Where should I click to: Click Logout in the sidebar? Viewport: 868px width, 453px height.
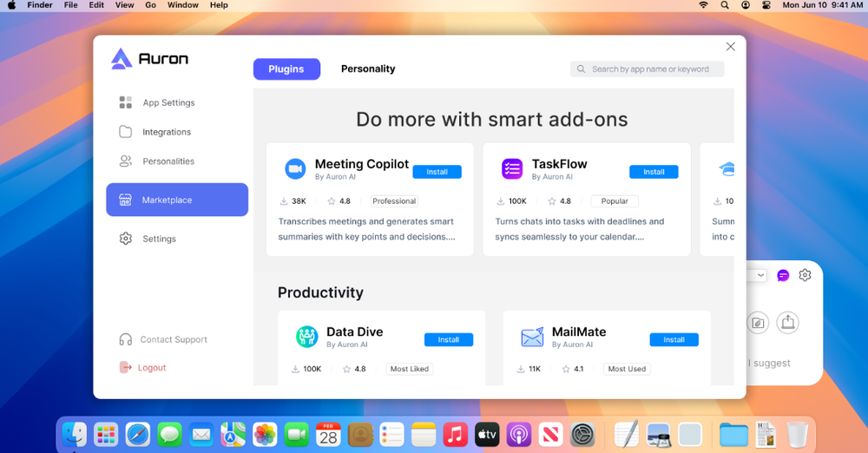click(x=142, y=368)
